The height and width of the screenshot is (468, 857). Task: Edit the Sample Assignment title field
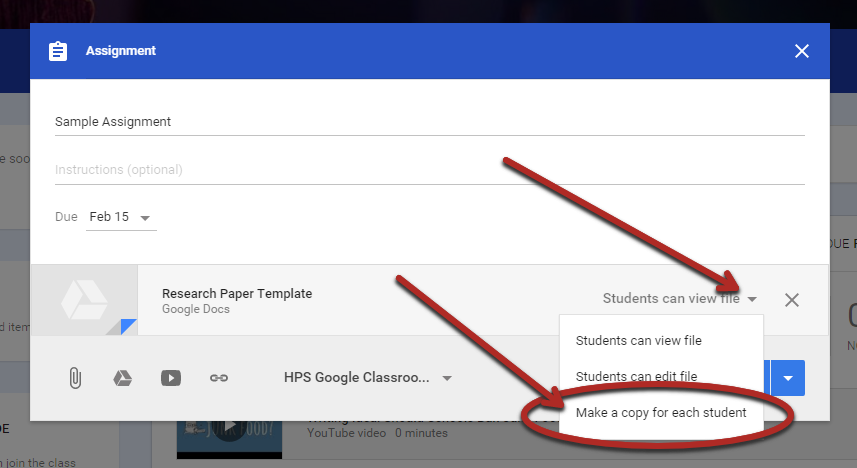(x=430, y=121)
